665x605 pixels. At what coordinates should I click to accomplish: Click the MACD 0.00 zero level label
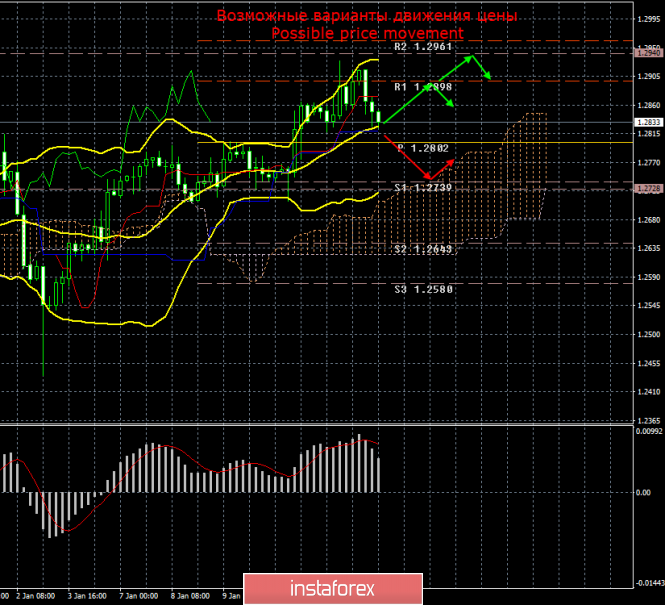[644, 492]
